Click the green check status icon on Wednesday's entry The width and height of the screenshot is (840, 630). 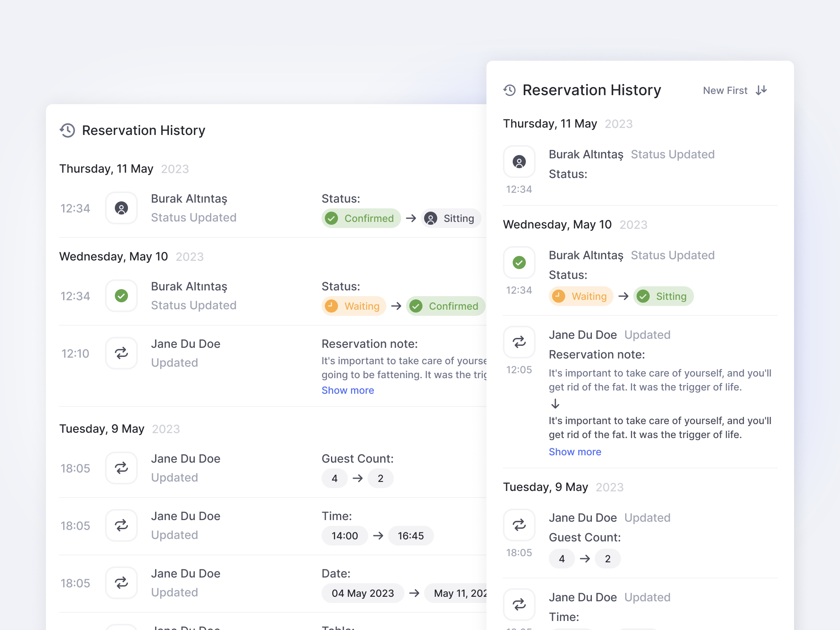tap(121, 295)
